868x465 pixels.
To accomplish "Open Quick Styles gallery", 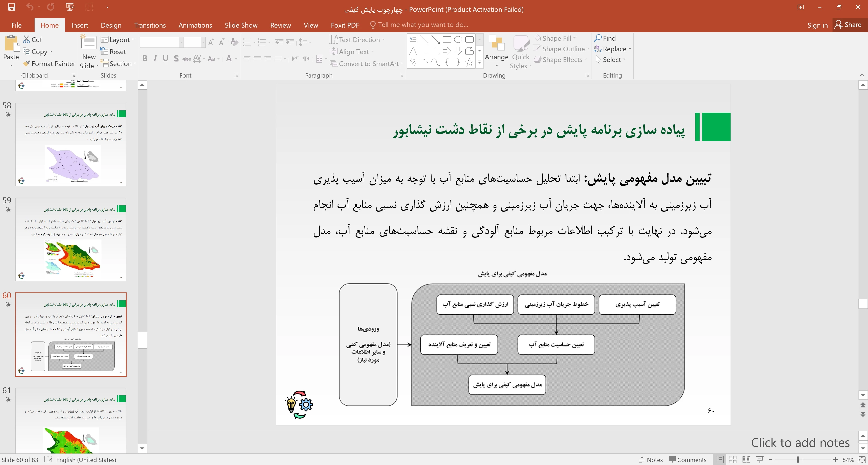I will click(x=521, y=52).
